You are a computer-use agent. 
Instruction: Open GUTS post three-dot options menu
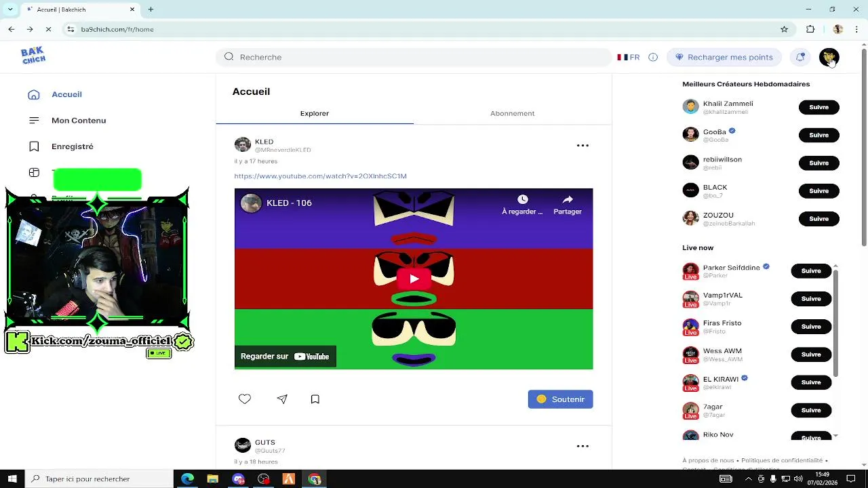click(x=583, y=446)
